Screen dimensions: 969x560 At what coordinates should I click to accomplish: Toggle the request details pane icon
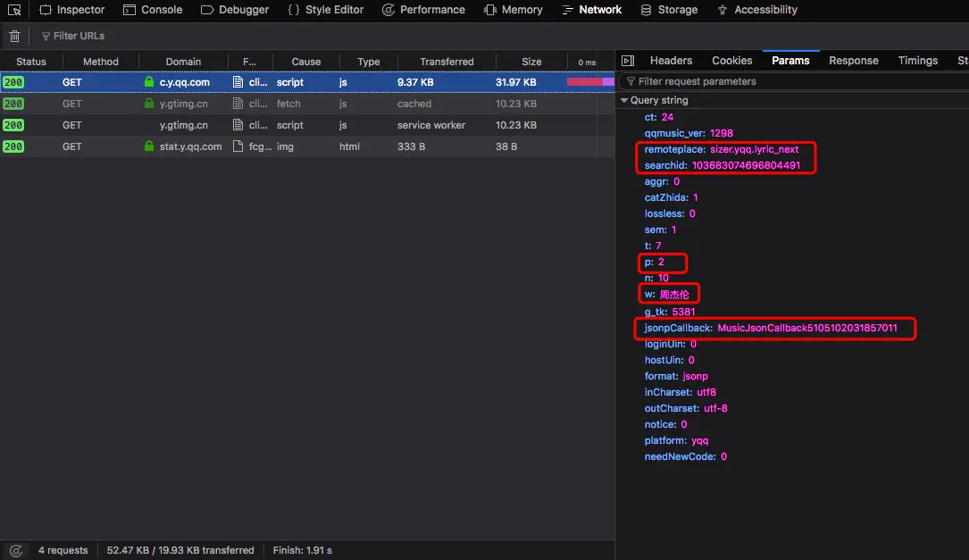tap(628, 61)
